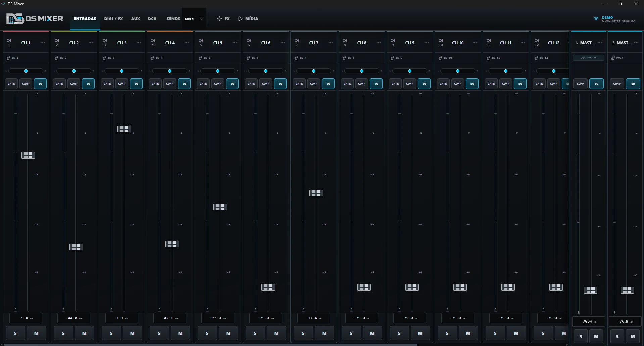
Task: Click the DS Mixer logo
Action: coord(35,19)
